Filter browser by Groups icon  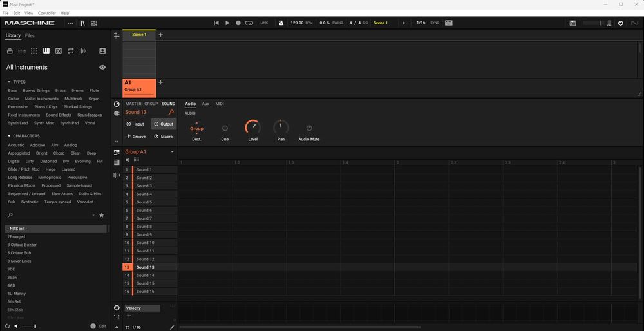click(x=22, y=51)
